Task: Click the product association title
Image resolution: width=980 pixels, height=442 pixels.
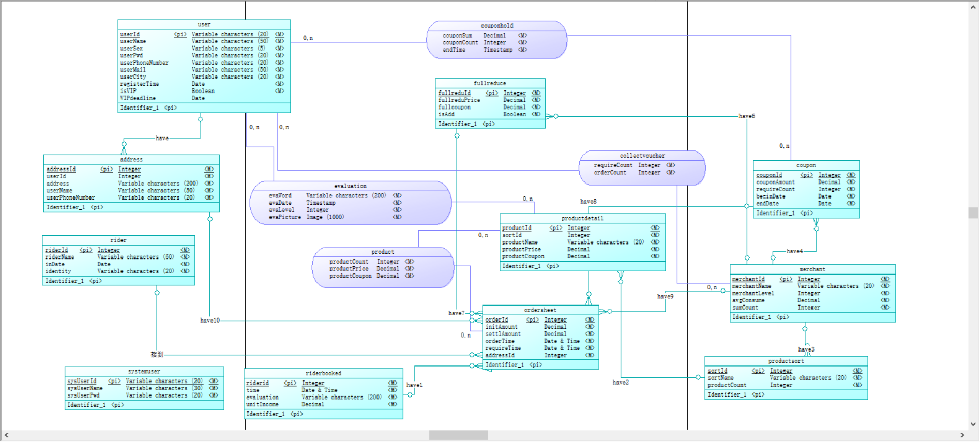Action: point(383,252)
